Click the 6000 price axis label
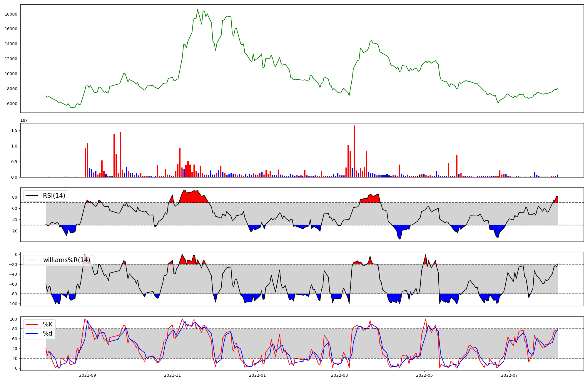Viewport: 588px width, 382px height. point(12,104)
